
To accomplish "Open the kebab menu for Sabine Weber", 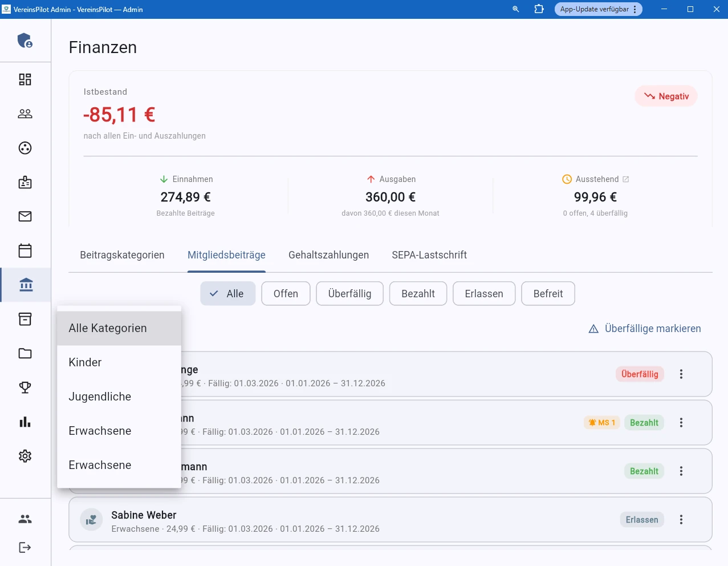I will pyautogui.click(x=681, y=519).
